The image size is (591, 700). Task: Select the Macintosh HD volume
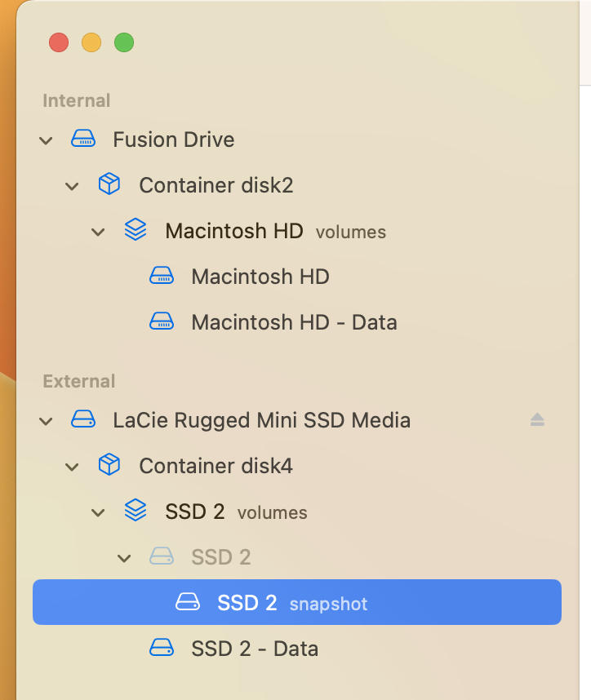coord(260,277)
